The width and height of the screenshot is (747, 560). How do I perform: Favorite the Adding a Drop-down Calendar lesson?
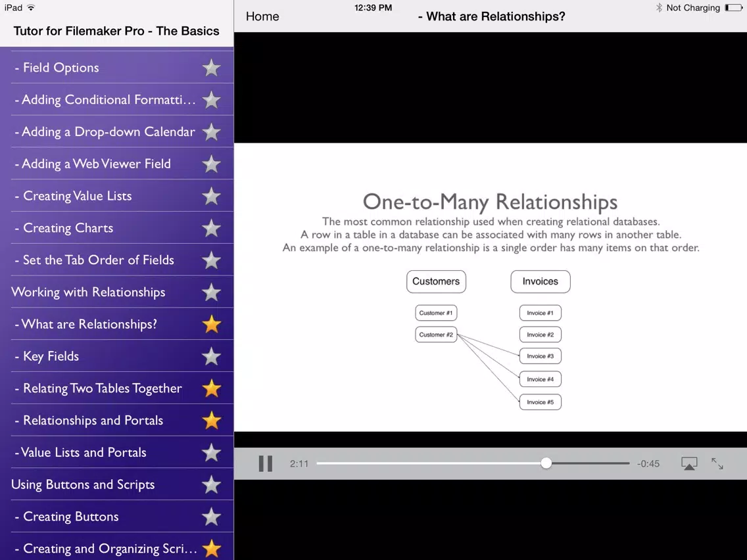211,132
